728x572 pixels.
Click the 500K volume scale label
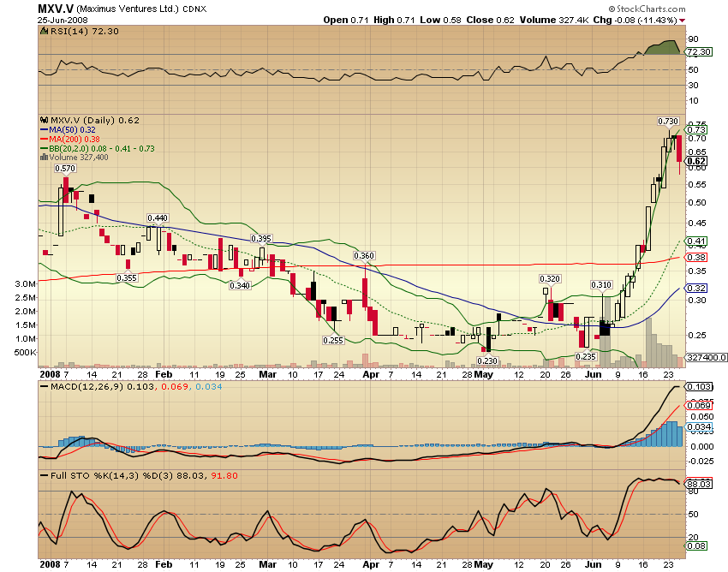pyautogui.click(x=25, y=353)
